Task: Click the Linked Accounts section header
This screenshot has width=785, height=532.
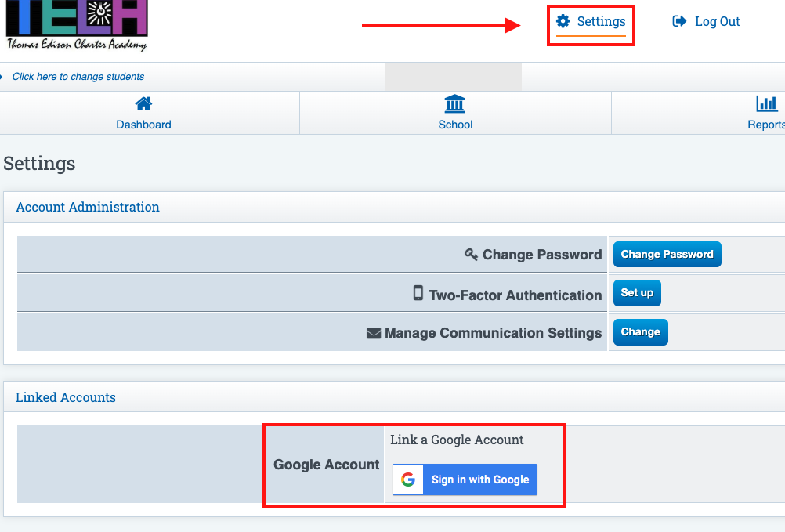Action: pyautogui.click(x=66, y=397)
